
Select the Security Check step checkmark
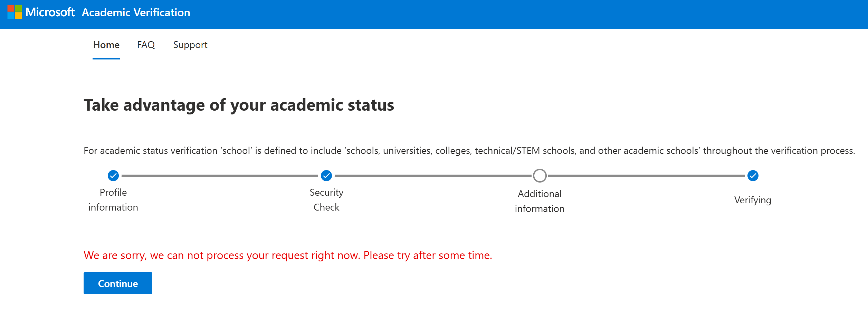(326, 176)
